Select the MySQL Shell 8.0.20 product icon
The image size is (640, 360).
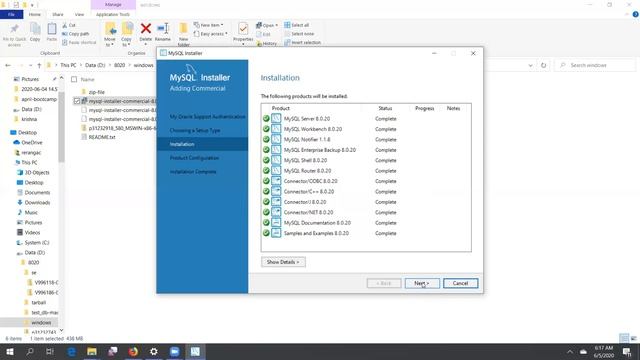(276, 160)
